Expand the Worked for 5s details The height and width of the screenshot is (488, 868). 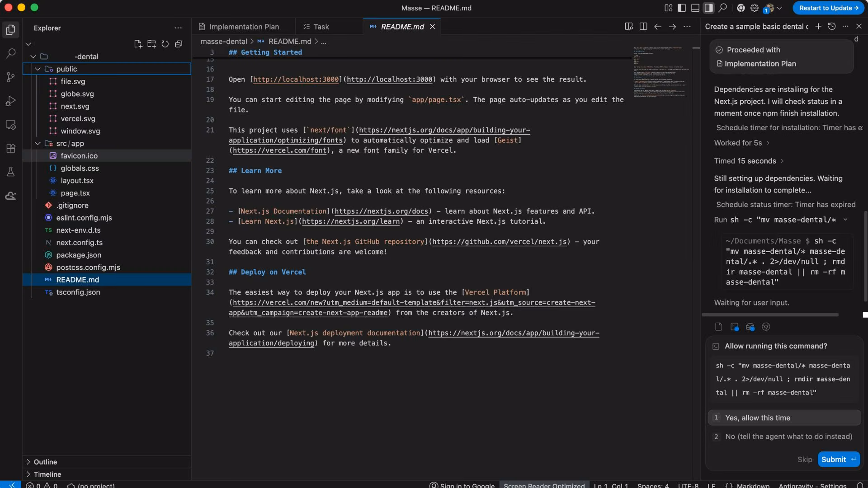tap(741, 143)
